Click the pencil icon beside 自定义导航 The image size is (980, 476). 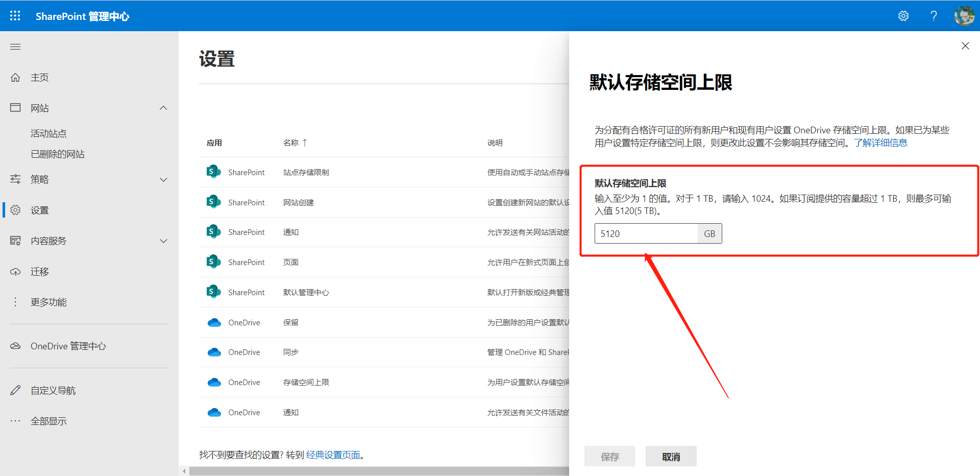pos(15,390)
